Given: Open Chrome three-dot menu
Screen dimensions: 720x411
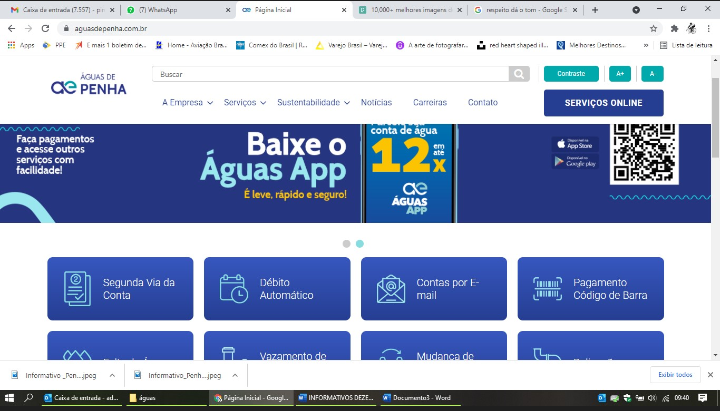Looking at the screenshot, I should tap(709, 28).
